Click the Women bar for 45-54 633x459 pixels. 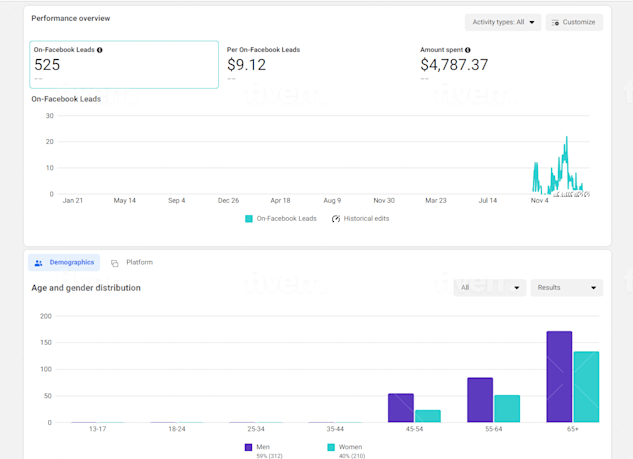coord(428,416)
